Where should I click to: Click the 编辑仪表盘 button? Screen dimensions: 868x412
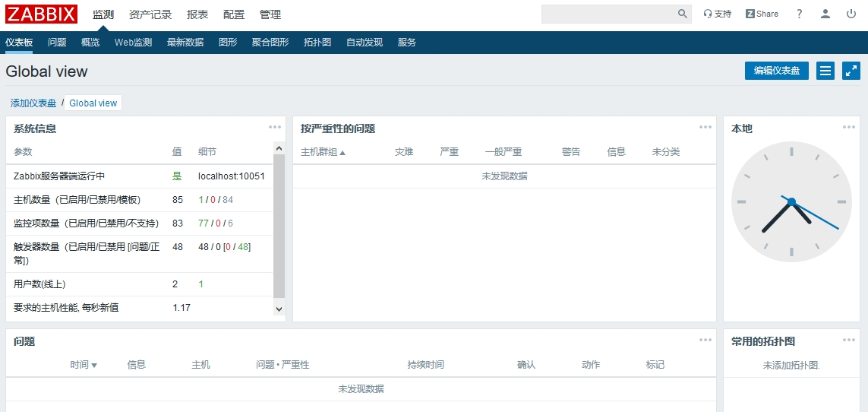[776, 71]
